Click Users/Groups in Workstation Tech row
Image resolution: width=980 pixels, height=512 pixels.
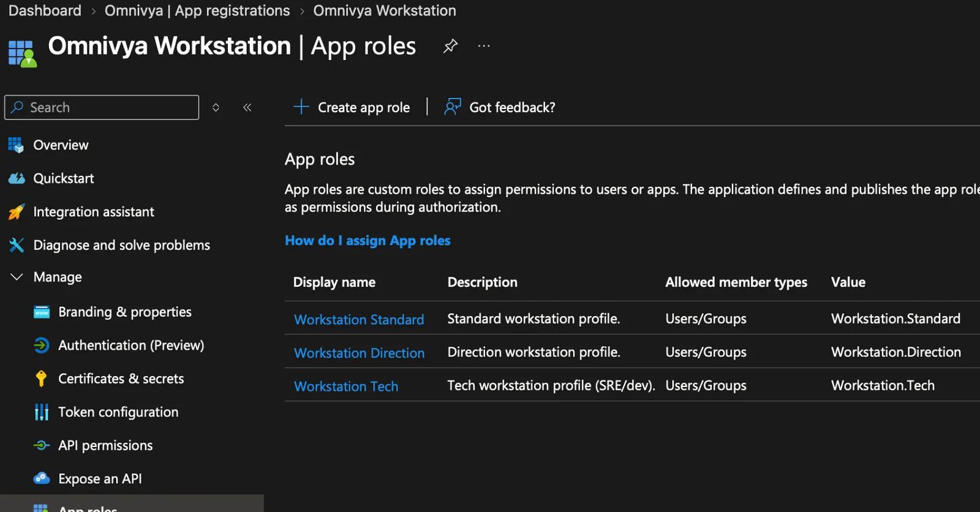click(x=706, y=385)
